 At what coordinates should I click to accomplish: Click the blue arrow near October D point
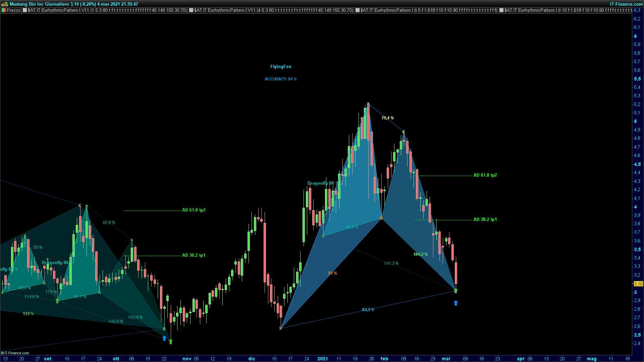point(164,339)
